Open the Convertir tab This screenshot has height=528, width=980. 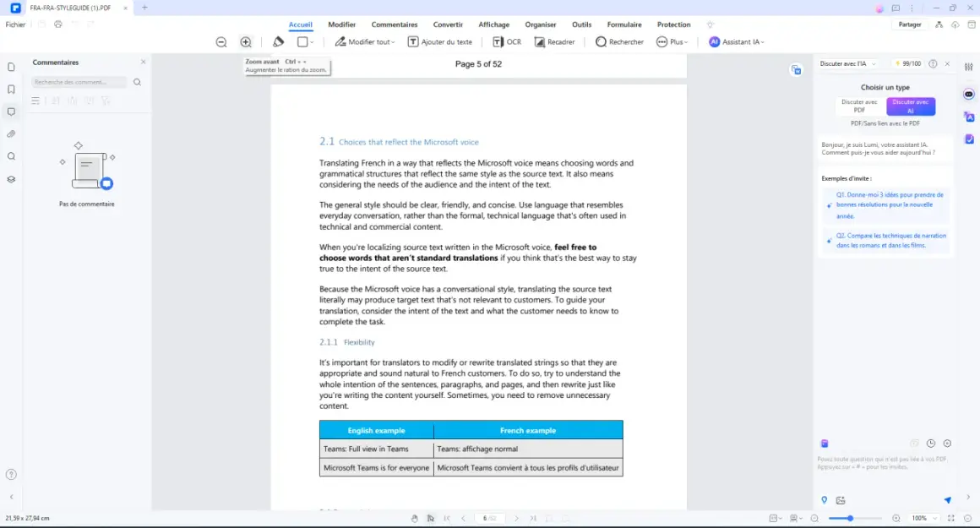click(448, 24)
